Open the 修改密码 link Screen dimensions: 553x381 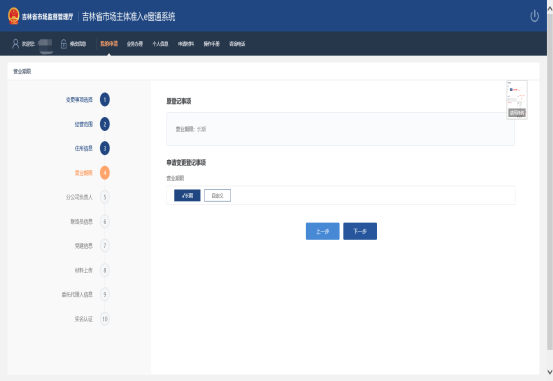(78, 44)
